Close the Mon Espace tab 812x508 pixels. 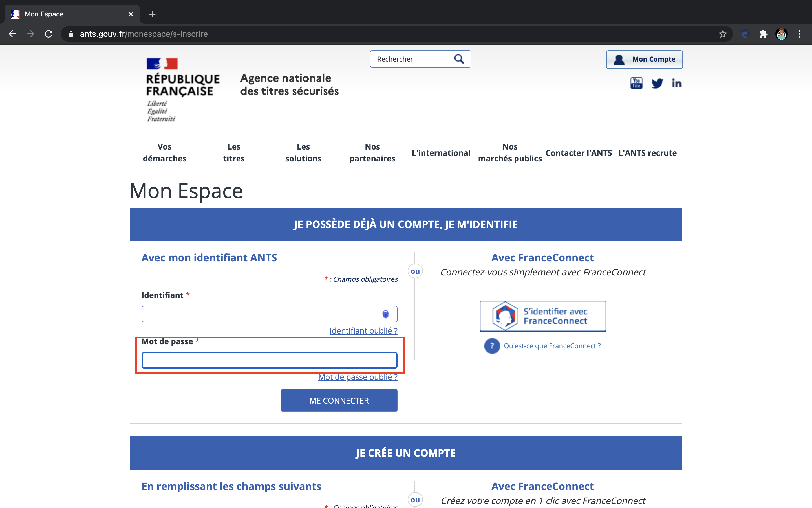[131, 14]
